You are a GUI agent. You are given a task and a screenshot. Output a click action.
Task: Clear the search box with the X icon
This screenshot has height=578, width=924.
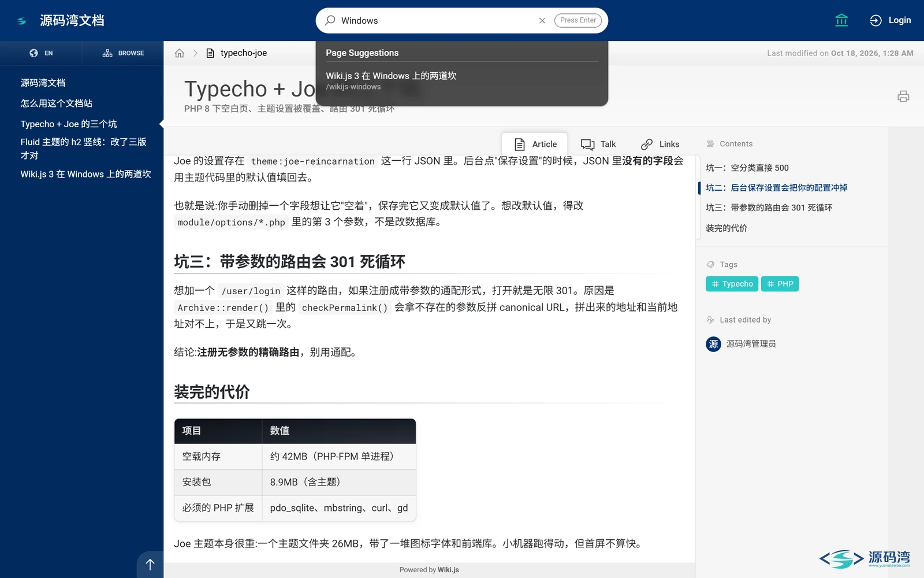tap(542, 21)
